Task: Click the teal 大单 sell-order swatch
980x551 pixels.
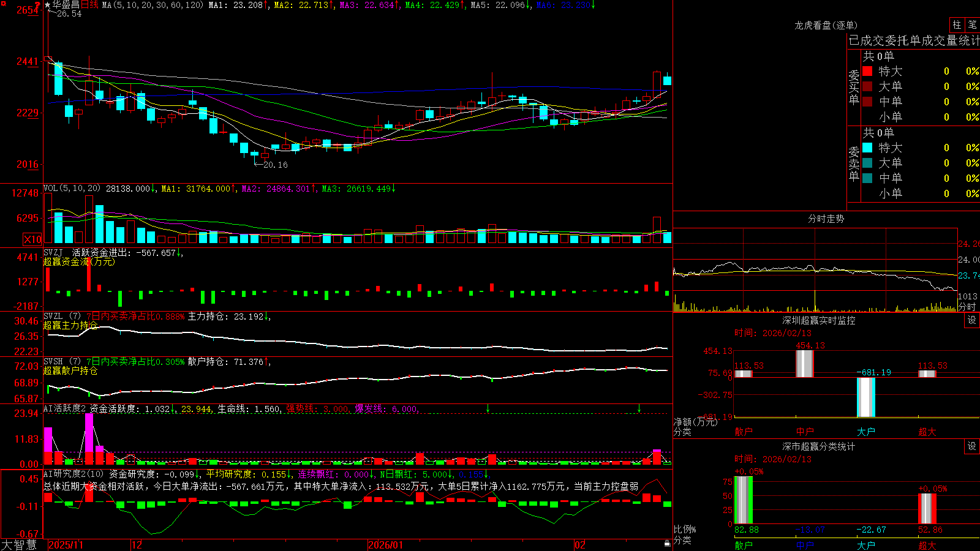Action: [x=867, y=163]
